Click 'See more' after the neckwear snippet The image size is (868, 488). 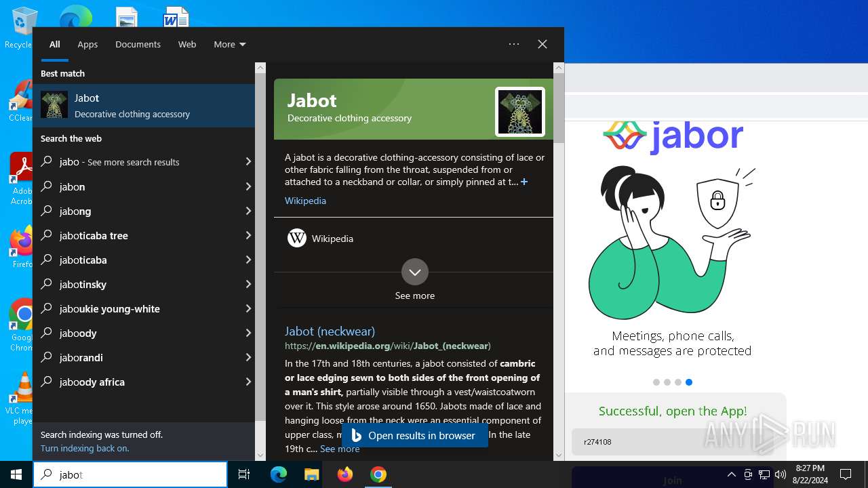coord(340,449)
